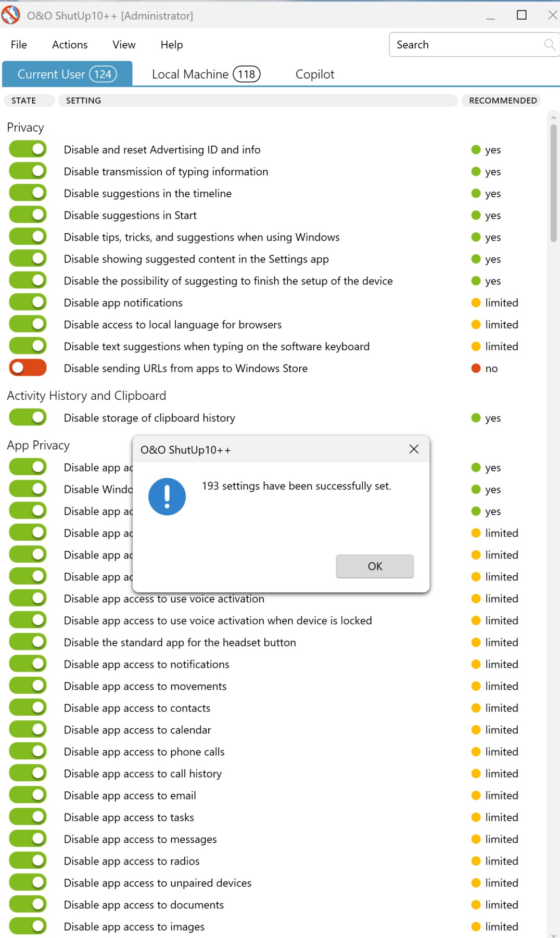Click the orange dot beside app notifications
This screenshot has width=560, height=938.
tap(476, 303)
